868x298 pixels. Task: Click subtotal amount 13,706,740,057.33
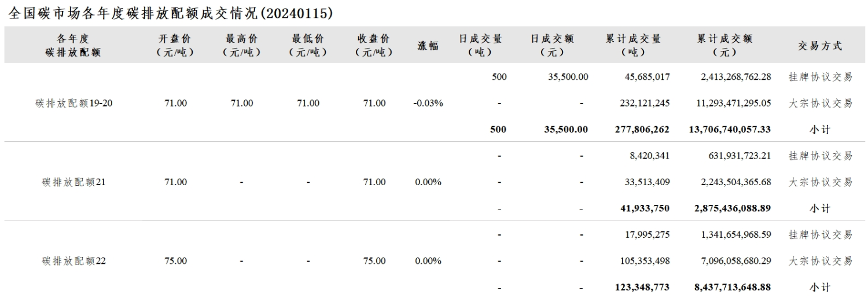point(730,130)
